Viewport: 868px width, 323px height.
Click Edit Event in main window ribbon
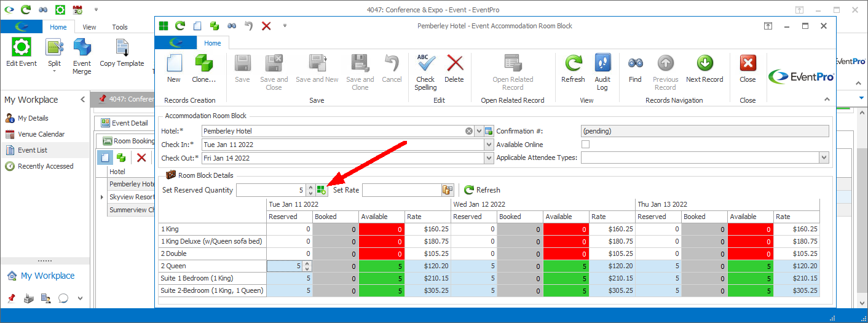(x=22, y=53)
